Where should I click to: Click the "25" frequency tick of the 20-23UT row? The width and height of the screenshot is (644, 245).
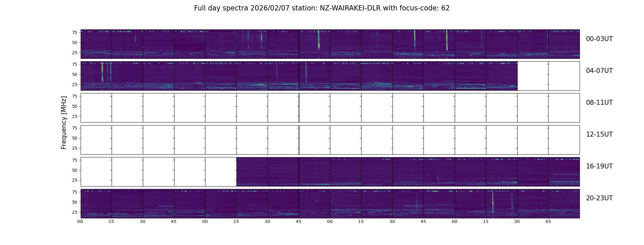74,212
